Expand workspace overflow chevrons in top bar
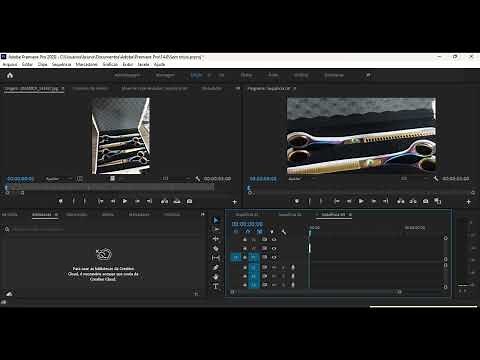 tap(368, 75)
